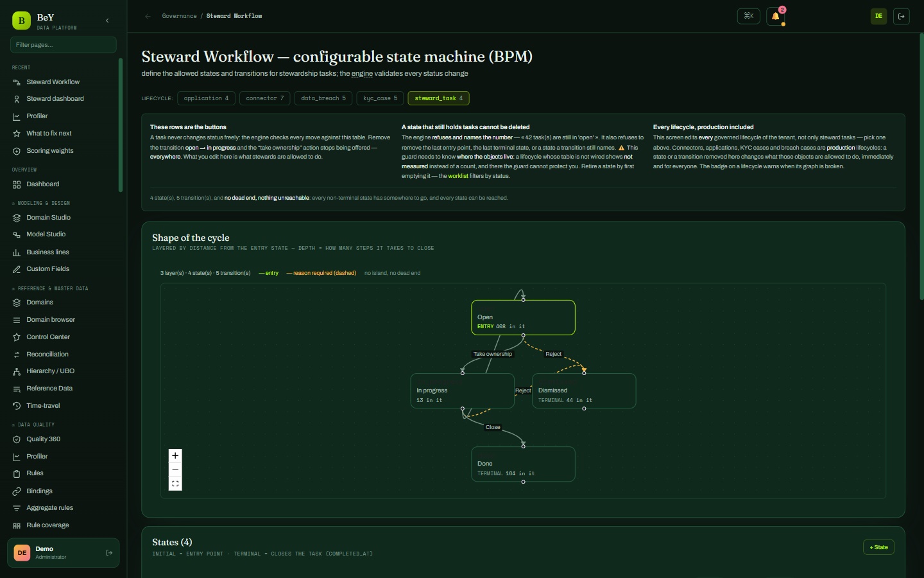The width and height of the screenshot is (924, 578).
Task: Click Reference Data icon
Action: tap(17, 389)
